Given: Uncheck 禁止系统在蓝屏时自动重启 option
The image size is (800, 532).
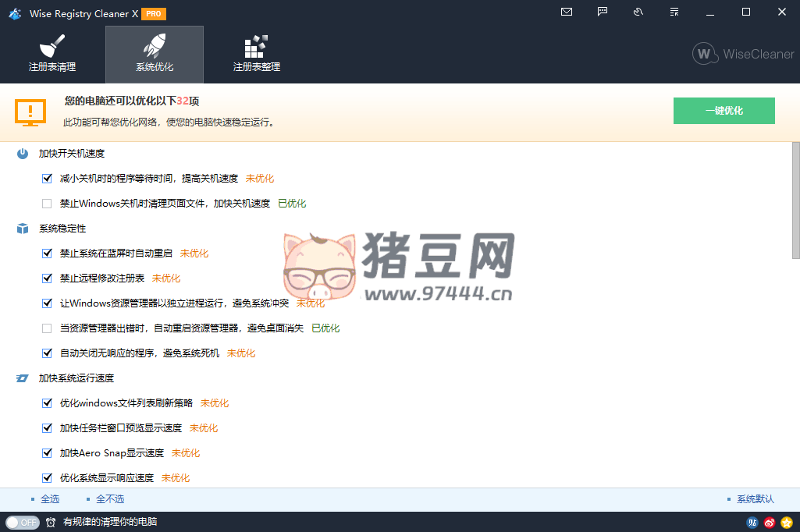Looking at the screenshot, I should (47, 254).
